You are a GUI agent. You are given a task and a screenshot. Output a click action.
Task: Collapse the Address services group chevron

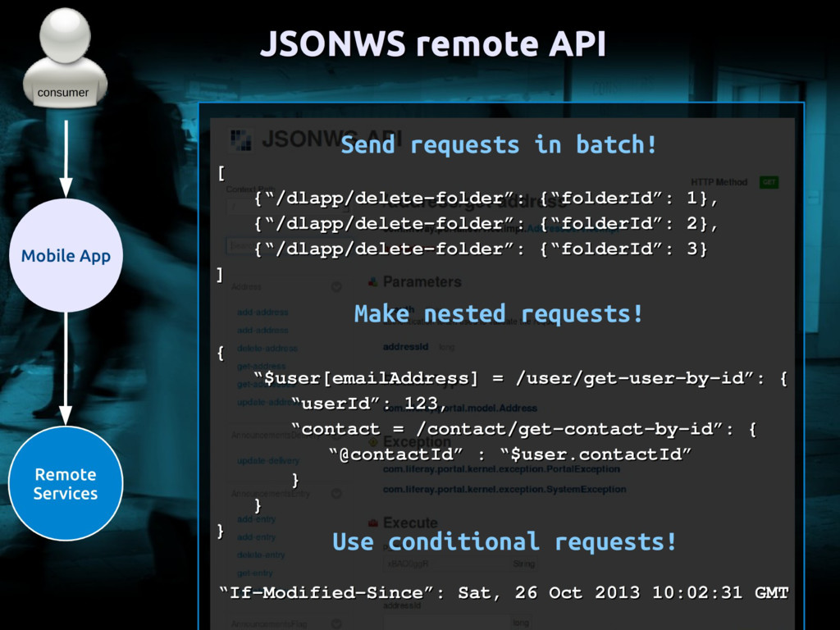tap(336, 286)
